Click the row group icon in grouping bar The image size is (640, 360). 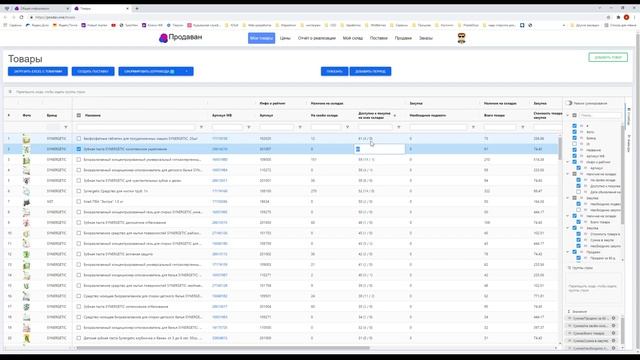[10, 92]
